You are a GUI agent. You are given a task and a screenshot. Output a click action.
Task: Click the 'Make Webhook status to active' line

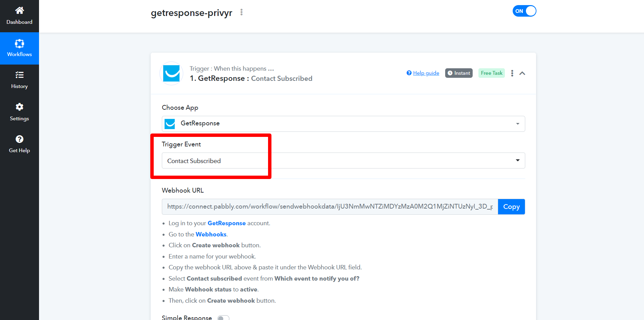[214, 289]
